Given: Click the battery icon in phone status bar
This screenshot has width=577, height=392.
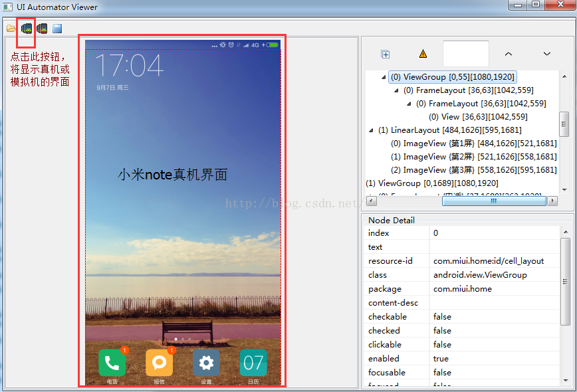Looking at the screenshot, I should coord(273,45).
